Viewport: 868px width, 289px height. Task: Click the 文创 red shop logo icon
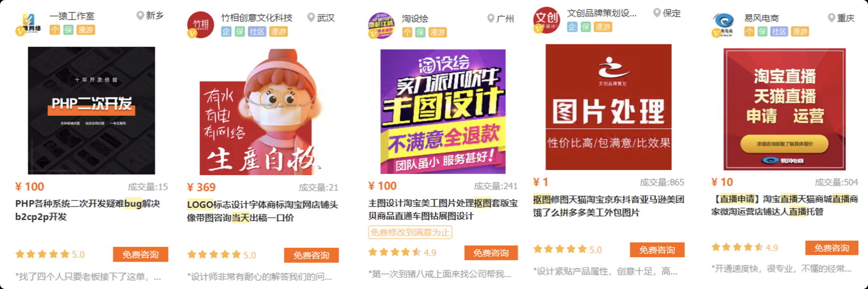coord(546,20)
